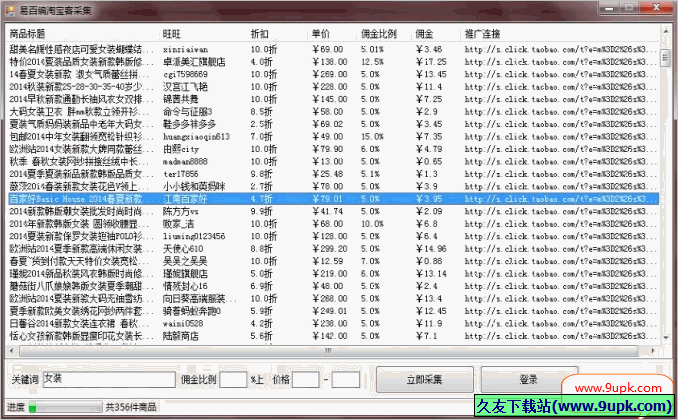Select the row with seller 卓派美汇旗舰店
The height and width of the screenshot is (420, 678).
[x=332, y=62]
